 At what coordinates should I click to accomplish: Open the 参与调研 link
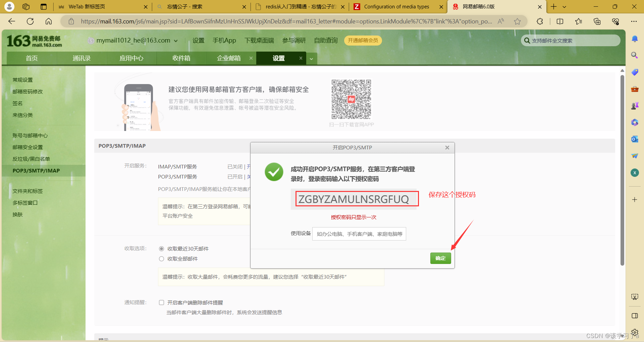[x=294, y=41]
